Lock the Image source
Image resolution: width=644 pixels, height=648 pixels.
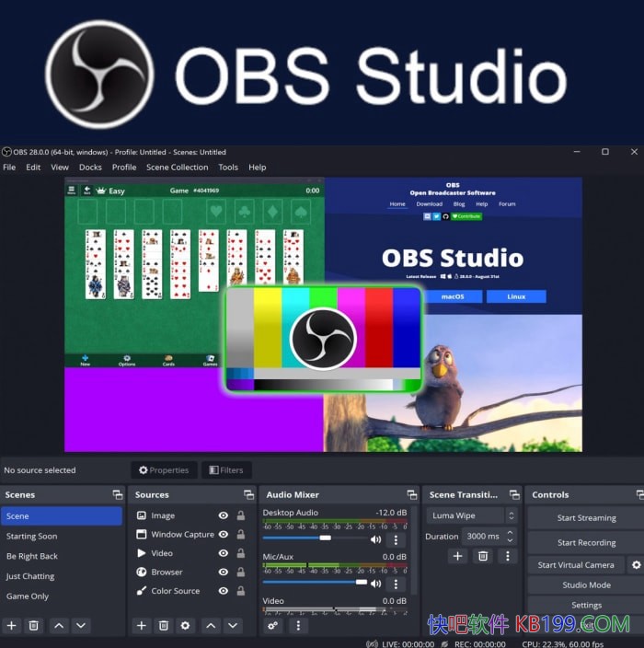(x=241, y=515)
